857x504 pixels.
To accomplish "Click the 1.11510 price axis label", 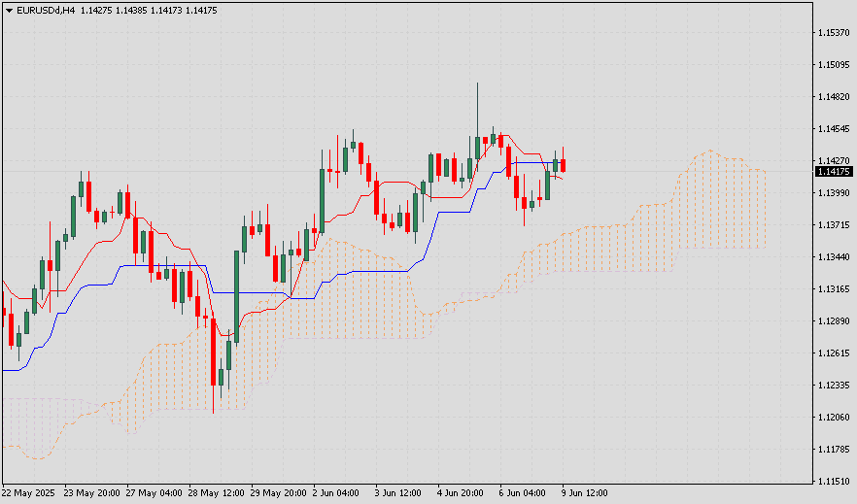I will point(834,481).
